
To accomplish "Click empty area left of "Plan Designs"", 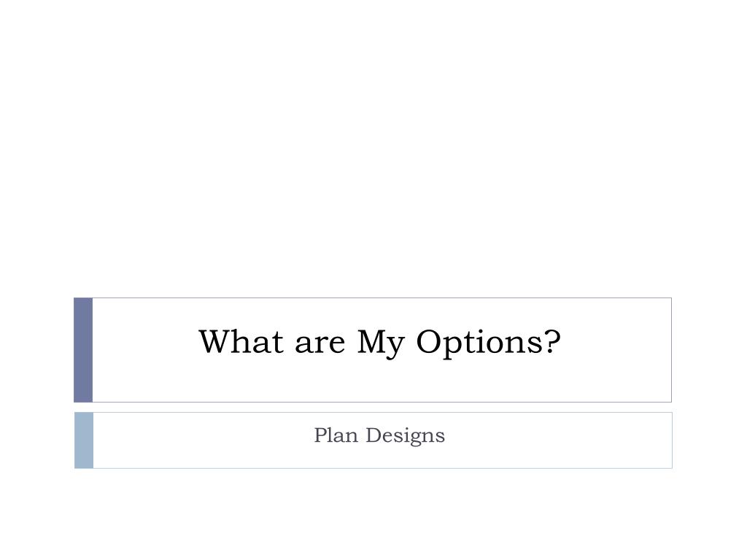I will 203,440.
